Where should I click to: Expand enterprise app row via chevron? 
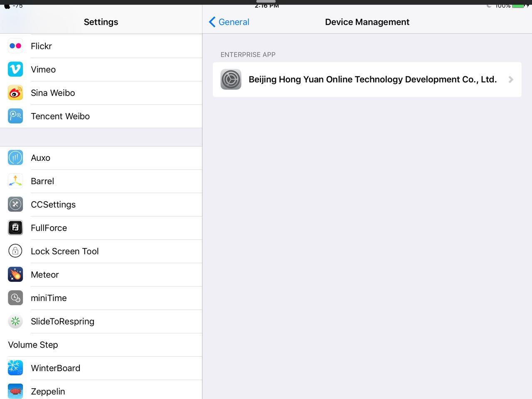click(x=511, y=79)
